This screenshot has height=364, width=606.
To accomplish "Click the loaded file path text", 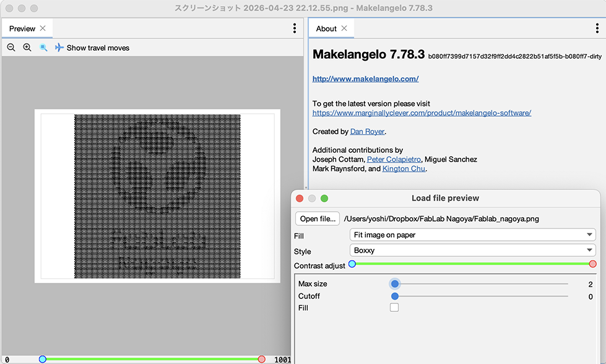I will [x=441, y=219].
